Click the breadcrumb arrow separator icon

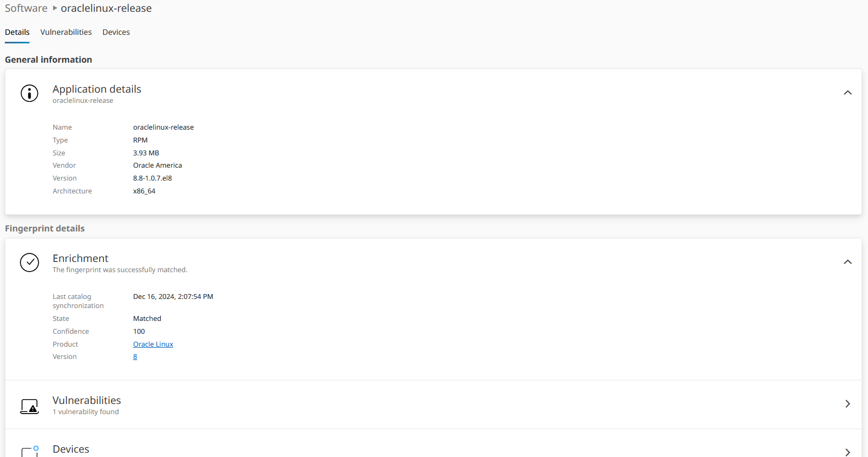click(55, 8)
